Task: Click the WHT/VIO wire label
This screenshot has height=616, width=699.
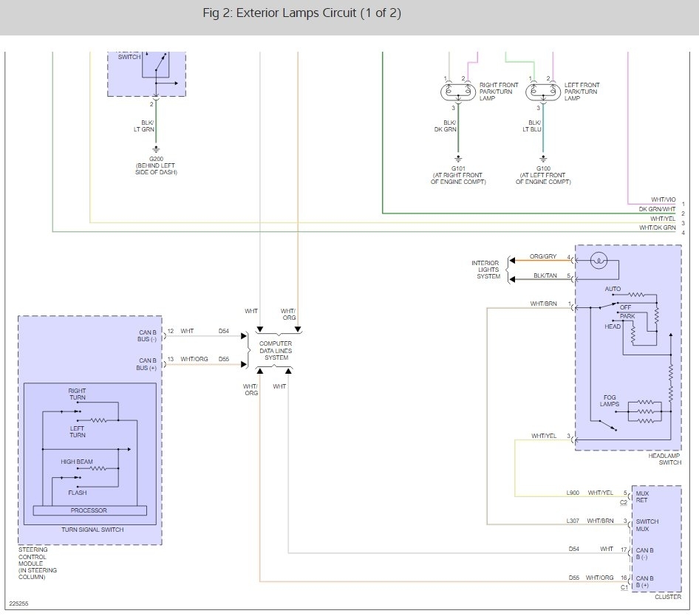Action: (x=663, y=200)
